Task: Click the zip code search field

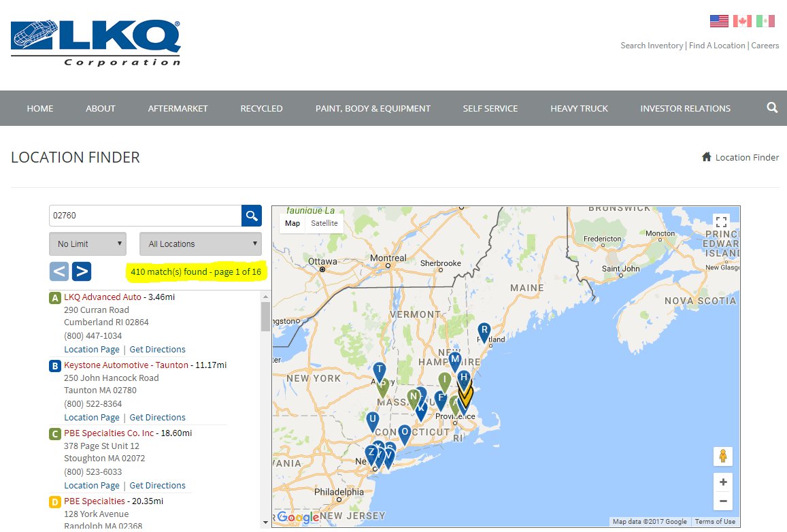Action: pos(145,216)
